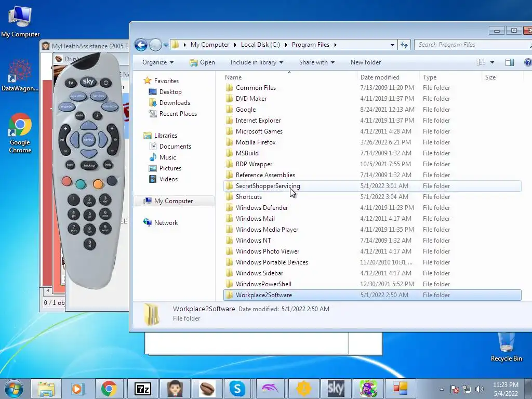Screen dimensions: 532x399
Task: Click the box office button on the remote
Action: click(78, 96)
